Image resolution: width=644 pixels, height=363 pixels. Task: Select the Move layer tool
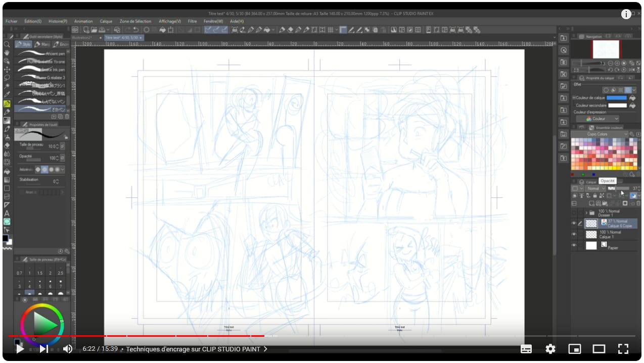point(7,70)
